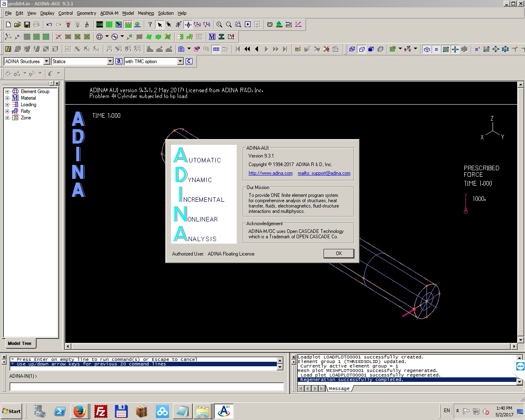
Task: Click OK in the About dialog
Action: (339, 253)
